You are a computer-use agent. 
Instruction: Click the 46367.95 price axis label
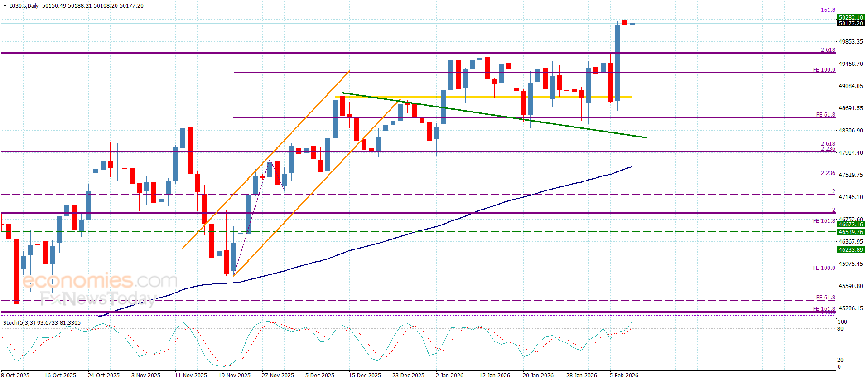pyautogui.click(x=851, y=242)
